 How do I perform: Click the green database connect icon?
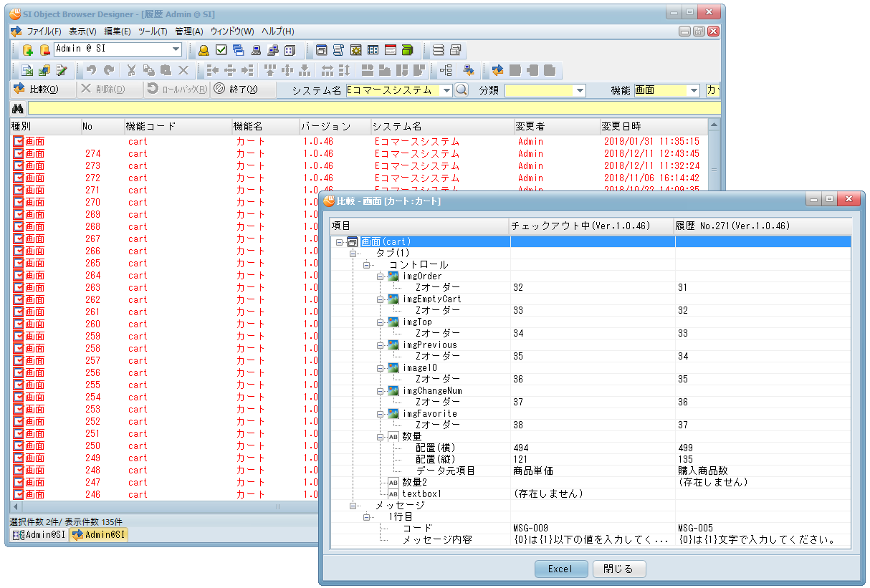pos(28,50)
